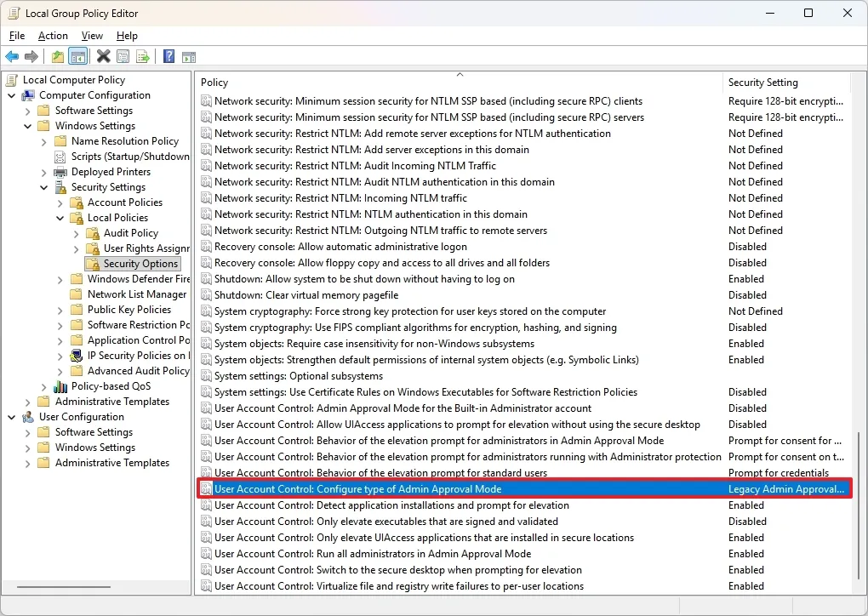Toggle the Show/Hide Console Tree icon
868x616 pixels.
pos(78,56)
